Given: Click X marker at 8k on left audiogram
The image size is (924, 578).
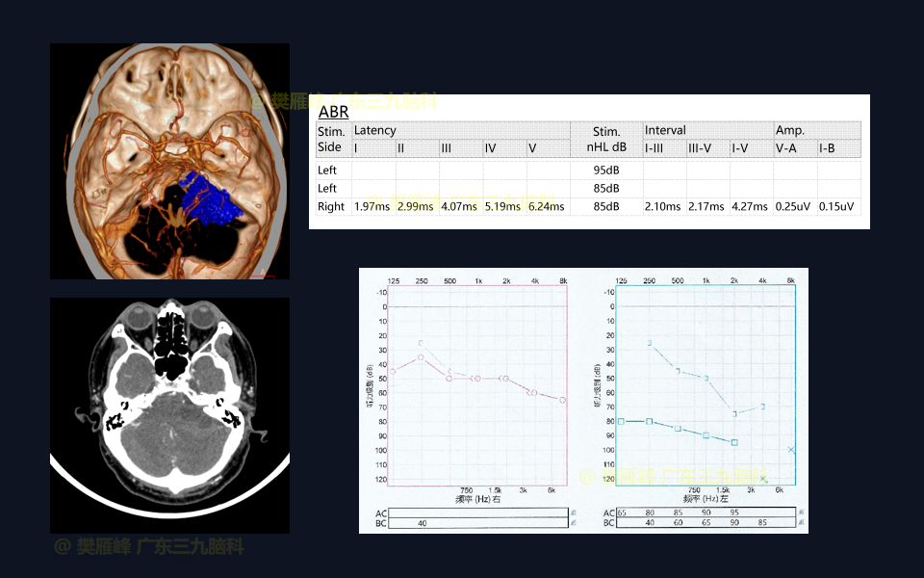Looking at the screenshot, I should pyautogui.click(x=791, y=450).
